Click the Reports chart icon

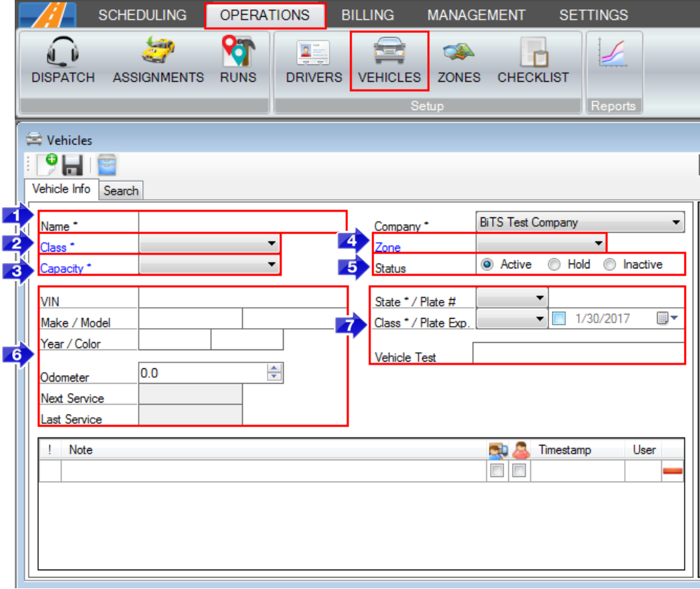[x=614, y=52]
